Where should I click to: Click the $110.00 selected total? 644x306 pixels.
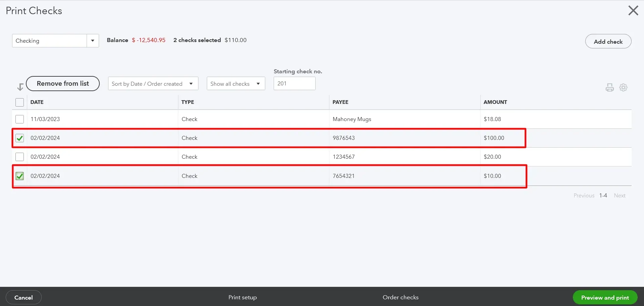click(x=235, y=40)
